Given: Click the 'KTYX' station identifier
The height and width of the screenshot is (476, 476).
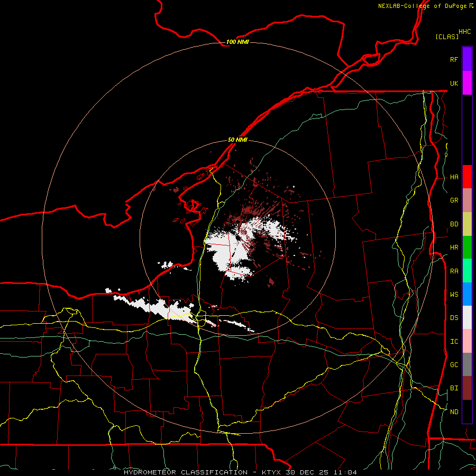Looking at the screenshot, I should 271,472.
